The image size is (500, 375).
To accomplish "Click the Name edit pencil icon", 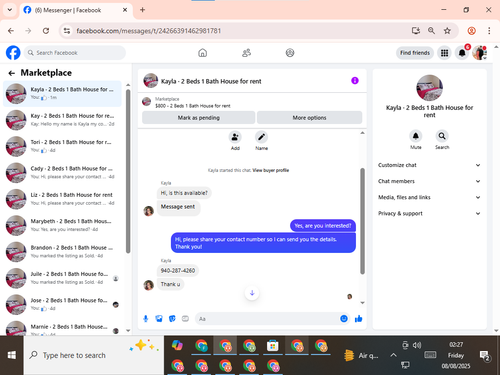I will click(x=261, y=137).
